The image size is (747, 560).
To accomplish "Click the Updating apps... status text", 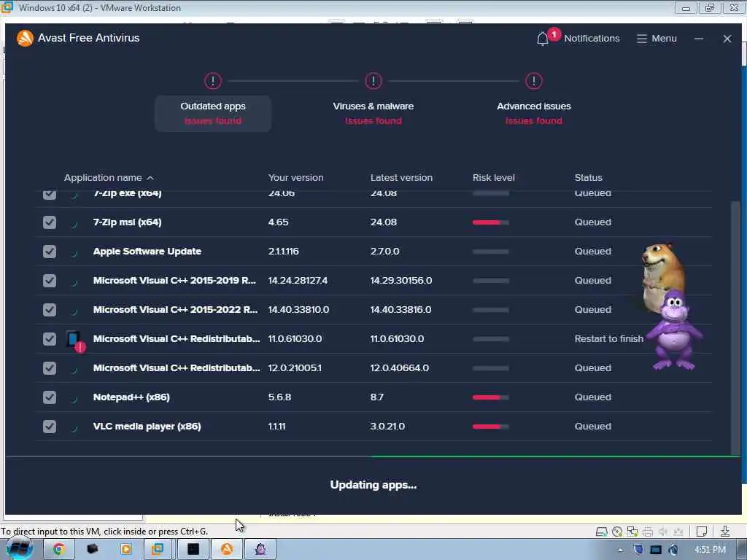I will pos(373,485).
